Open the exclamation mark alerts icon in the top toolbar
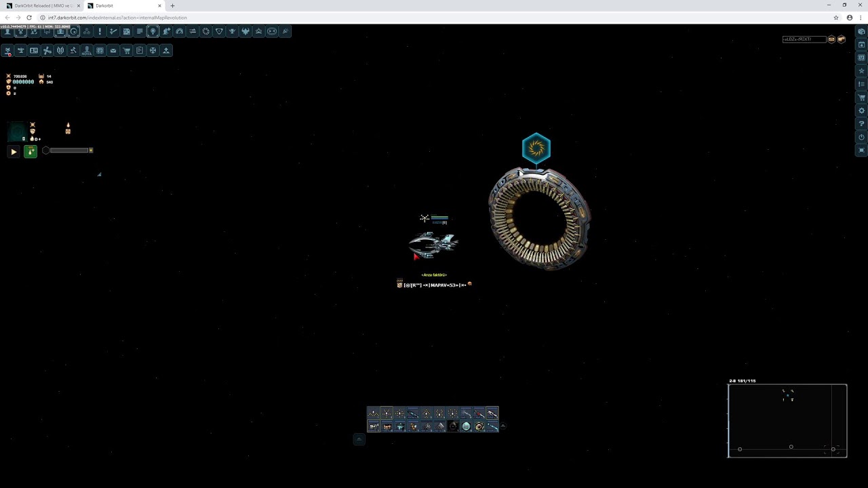Image resolution: width=868 pixels, height=488 pixels. click(x=100, y=31)
